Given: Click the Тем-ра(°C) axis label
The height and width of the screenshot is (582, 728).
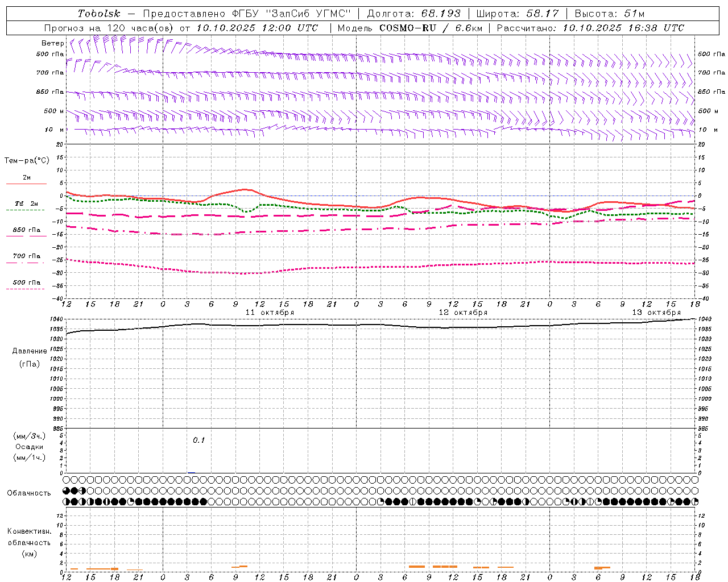Looking at the screenshot, I should [x=27, y=161].
